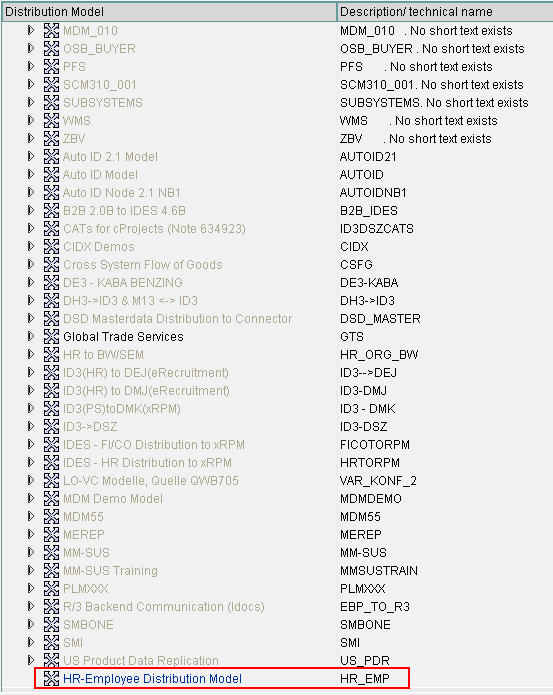Click the model icon beside MDM_010

pyautogui.click(x=51, y=31)
